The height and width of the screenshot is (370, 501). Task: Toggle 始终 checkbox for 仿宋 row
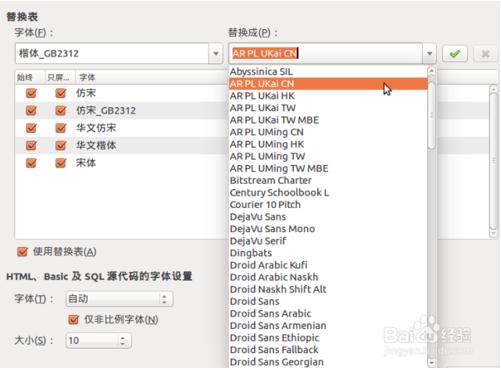coord(31,93)
